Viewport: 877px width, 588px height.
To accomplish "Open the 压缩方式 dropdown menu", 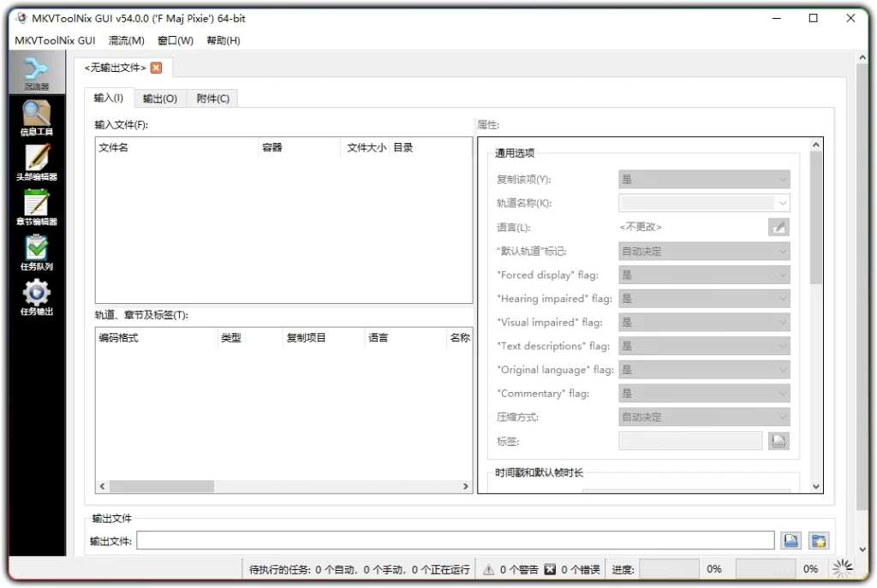I will click(703, 417).
